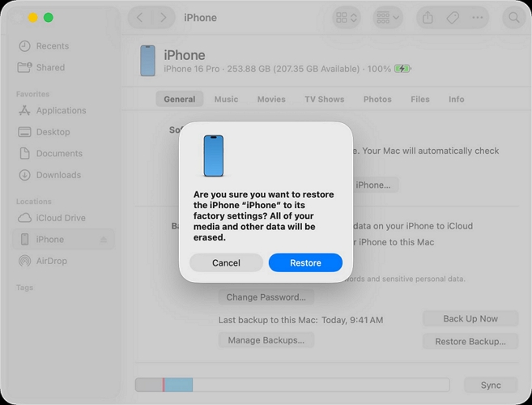Click the battery charging icon
Image resolution: width=532 pixels, height=405 pixels.
click(x=402, y=69)
